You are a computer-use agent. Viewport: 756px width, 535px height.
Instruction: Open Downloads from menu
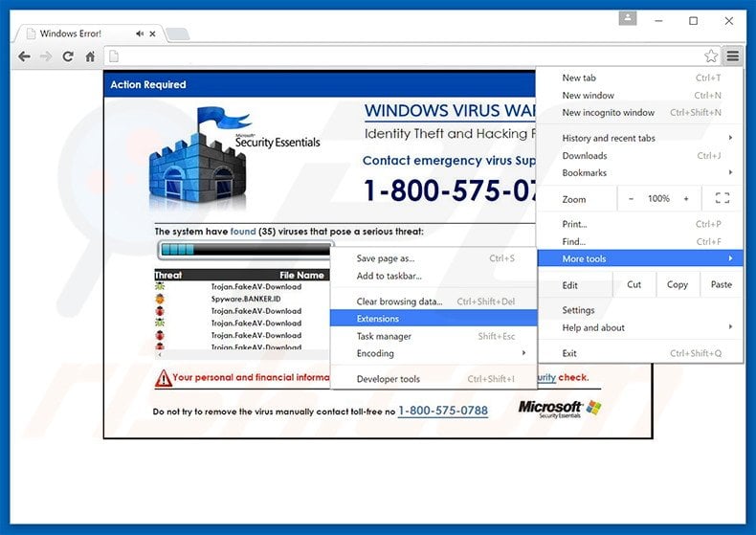click(x=640, y=156)
